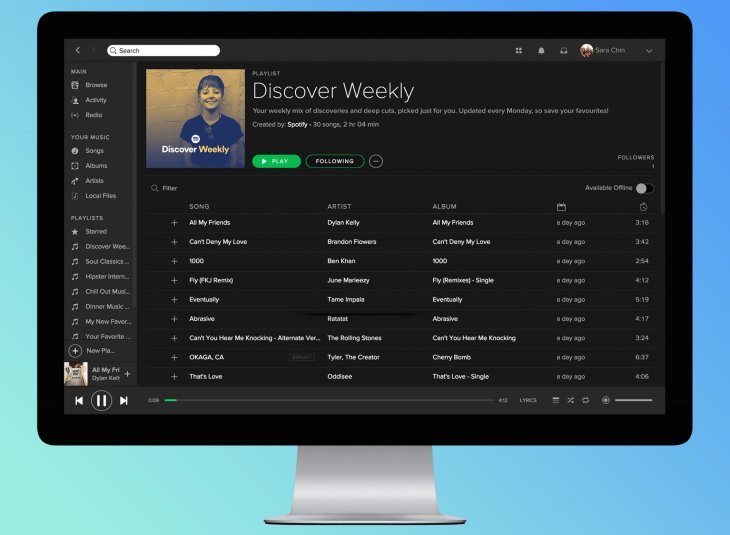Add Eventually track with plus icon
Screen dimensions: 730x535
click(174, 299)
